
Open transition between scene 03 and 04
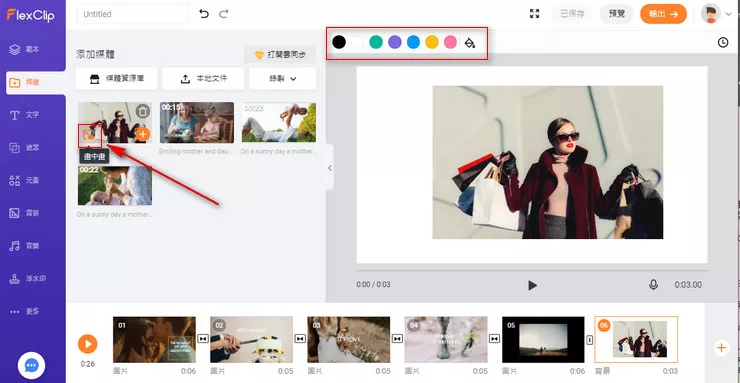pos(397,339)
